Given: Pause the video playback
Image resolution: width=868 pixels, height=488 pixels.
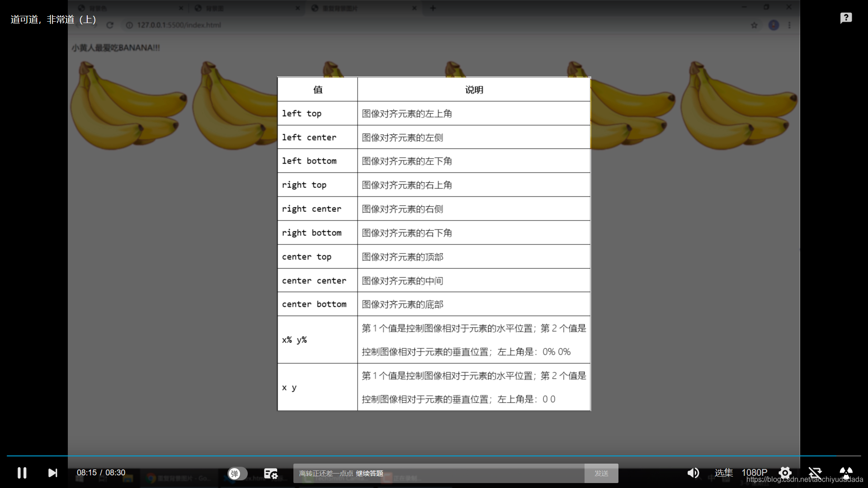Looking at the screenshot, I should pyautogui.click(x=22, y=473).
